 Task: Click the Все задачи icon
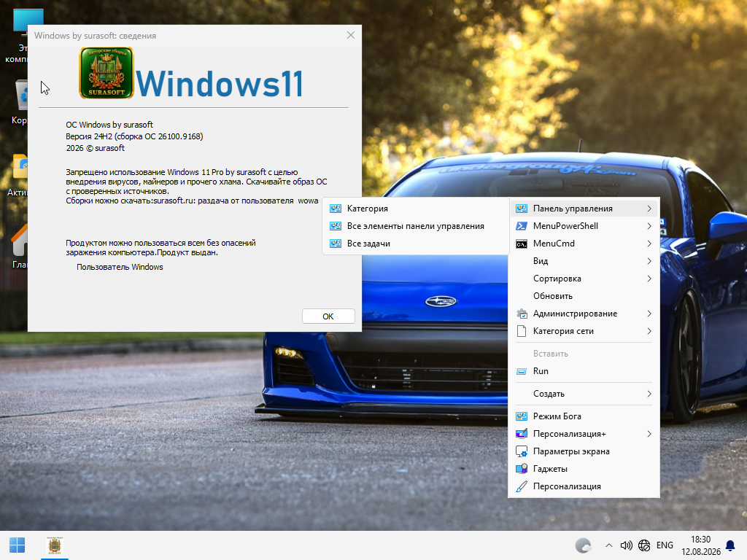click(x=336, y=244)
